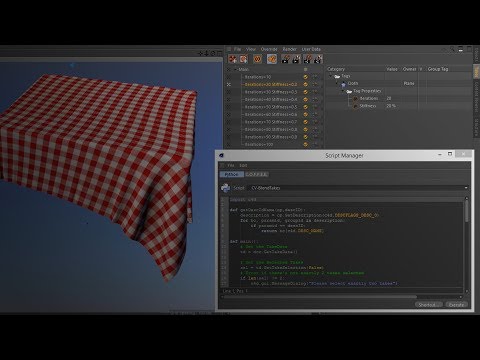This screenshot has height=360, width=480.
Task: Collapse the Tag Properties node
Action: click(343, 91)
